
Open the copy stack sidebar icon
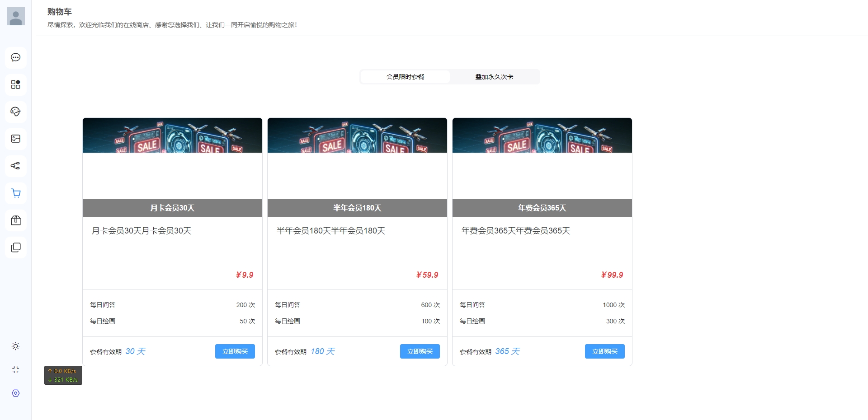pyautogui.click(x=16, y=247)
